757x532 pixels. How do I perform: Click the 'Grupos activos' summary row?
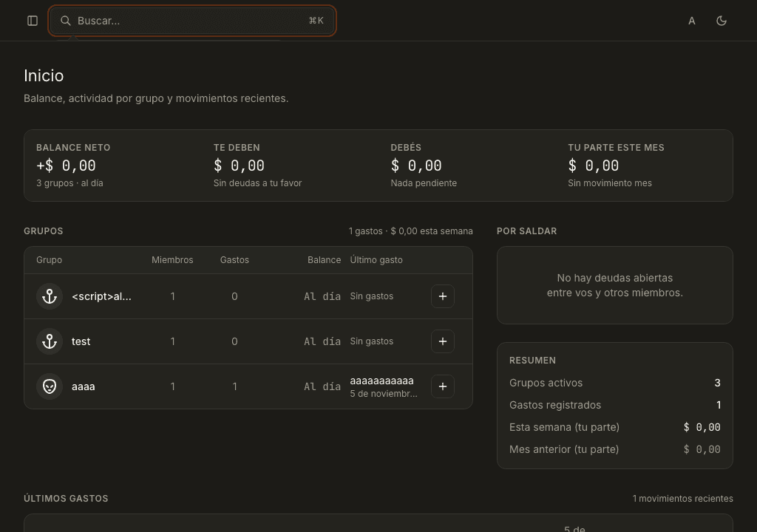point(614,383)
